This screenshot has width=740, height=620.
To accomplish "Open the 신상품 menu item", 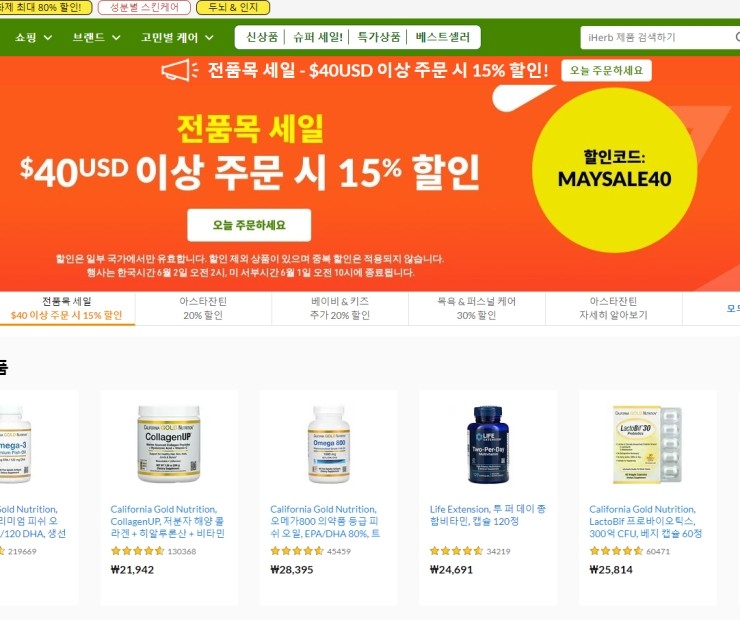I will coord(262,37).
